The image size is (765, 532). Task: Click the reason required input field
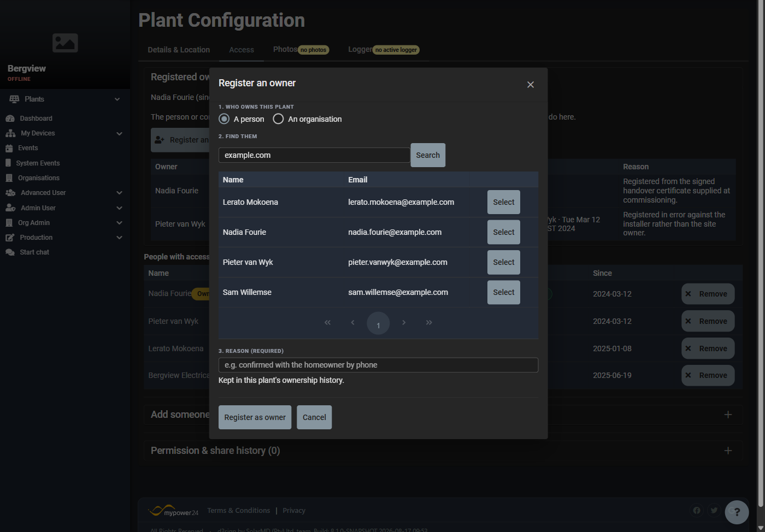378,365
